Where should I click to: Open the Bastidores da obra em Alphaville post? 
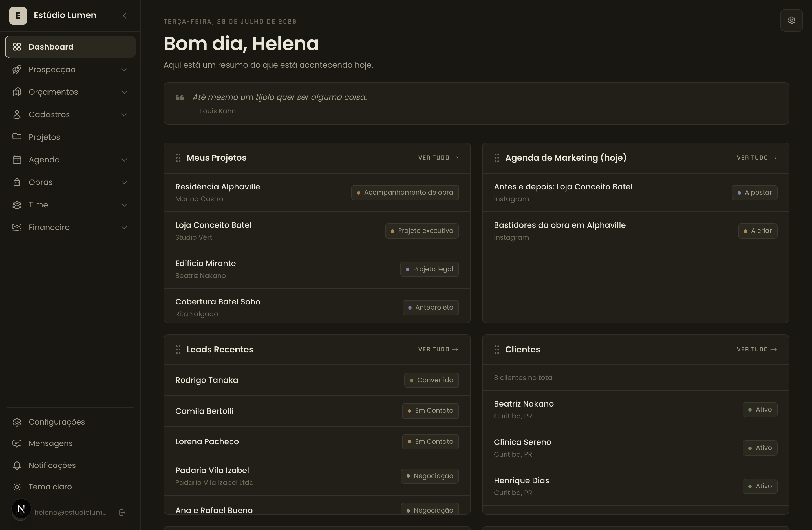click(x=636, y=231)
